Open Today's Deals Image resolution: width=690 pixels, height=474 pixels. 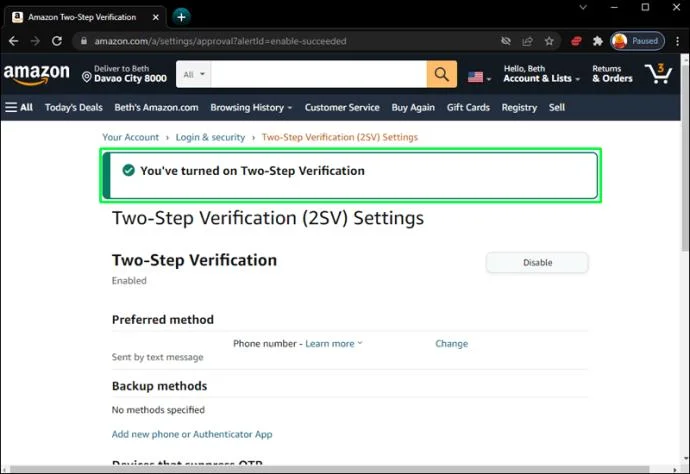coord(73,107)
